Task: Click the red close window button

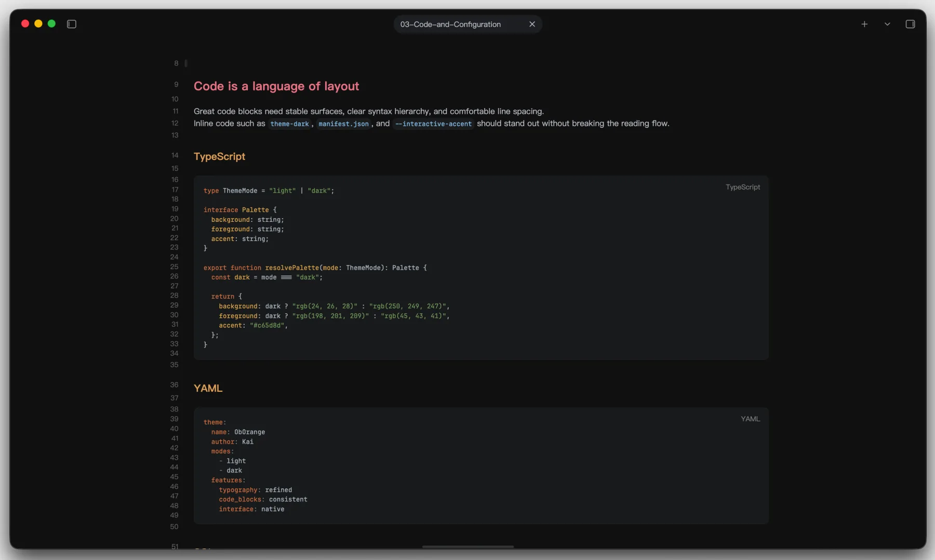Action: click(25, 24)
